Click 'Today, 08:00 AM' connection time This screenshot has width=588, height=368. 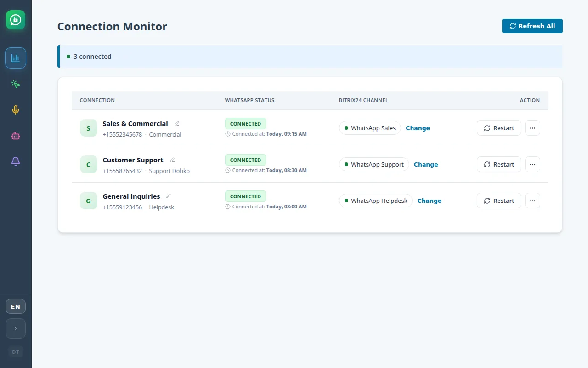point(287,207)
